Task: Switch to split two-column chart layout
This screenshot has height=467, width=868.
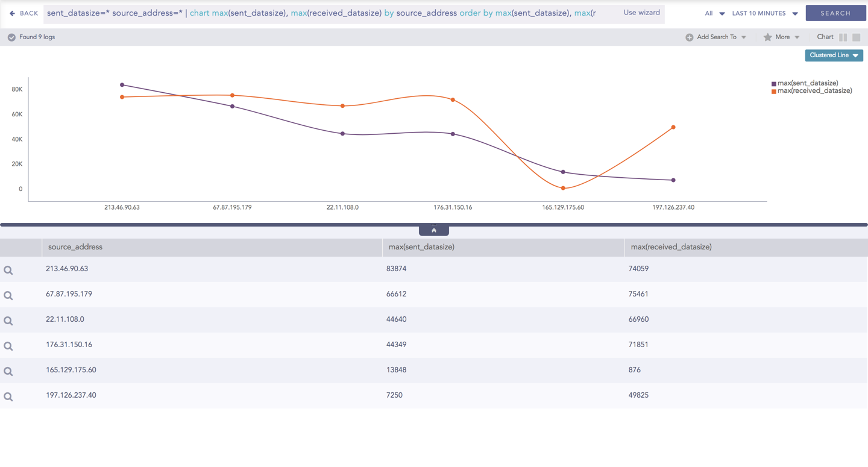Action: tap(843, 37)
